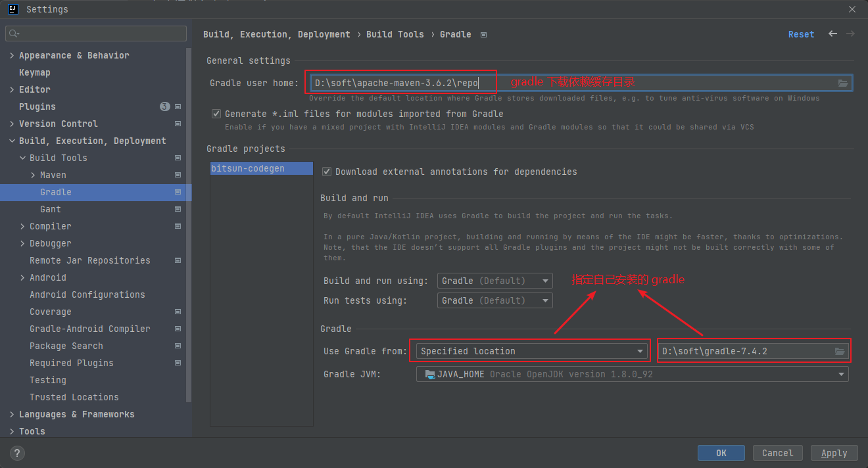Click the project-level icon beside Maven
Viewport: 868px width, 468px height.
(x=178, y=175)
